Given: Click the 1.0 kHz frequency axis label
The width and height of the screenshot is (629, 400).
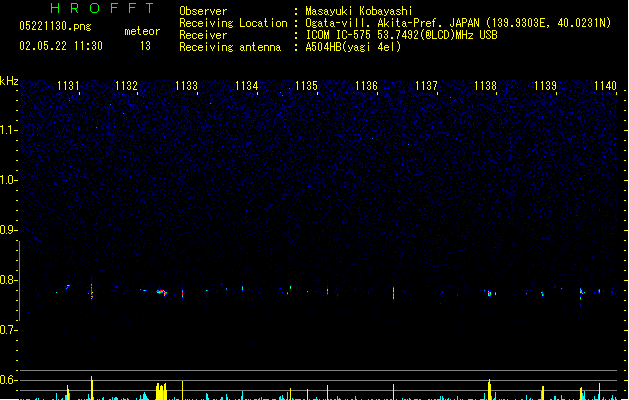Looking at the screenshot, I should [8, 180].
